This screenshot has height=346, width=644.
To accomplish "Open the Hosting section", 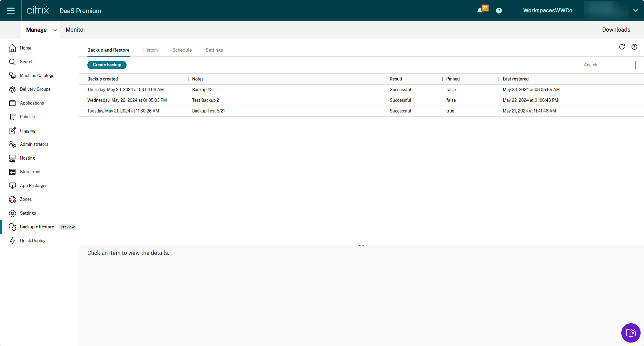I will 28,158.
